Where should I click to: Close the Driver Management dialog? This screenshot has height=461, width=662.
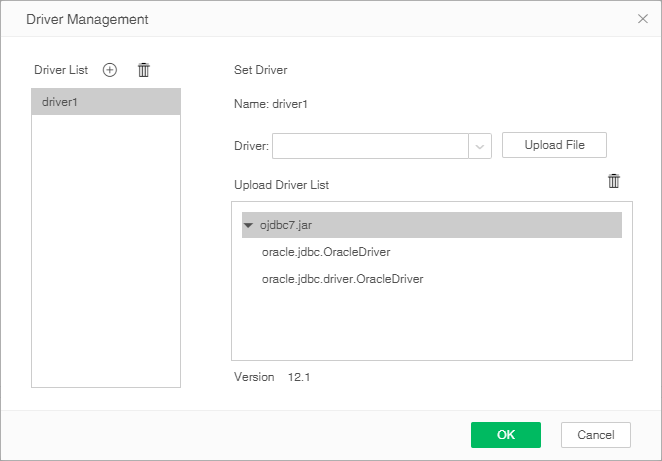(642, 19)
